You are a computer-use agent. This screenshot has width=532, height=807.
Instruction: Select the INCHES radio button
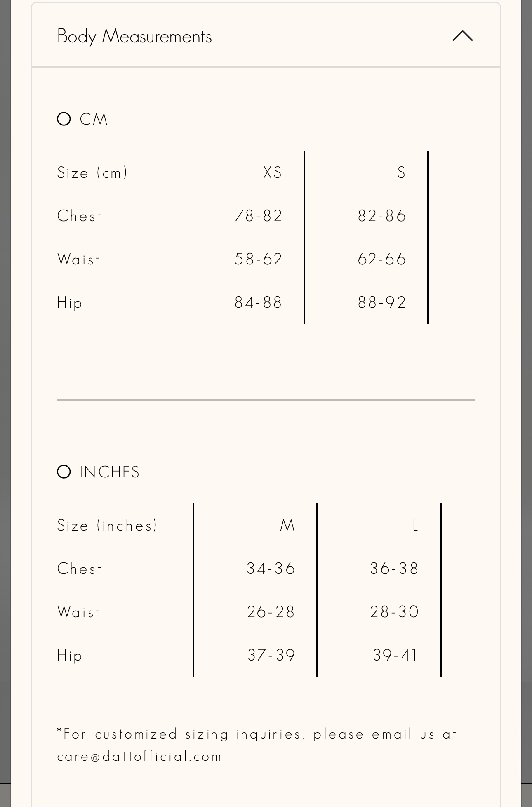coord(64,472)
